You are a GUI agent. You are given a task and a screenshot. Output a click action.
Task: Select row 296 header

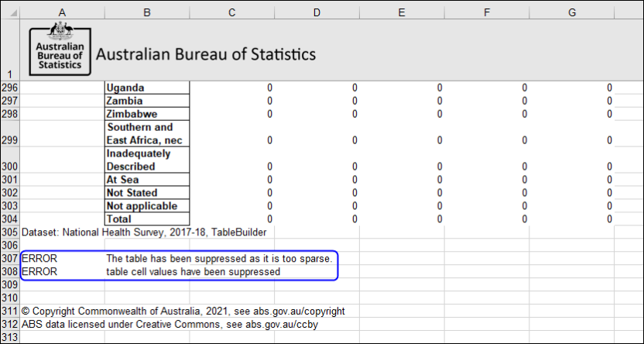(10, 88)
